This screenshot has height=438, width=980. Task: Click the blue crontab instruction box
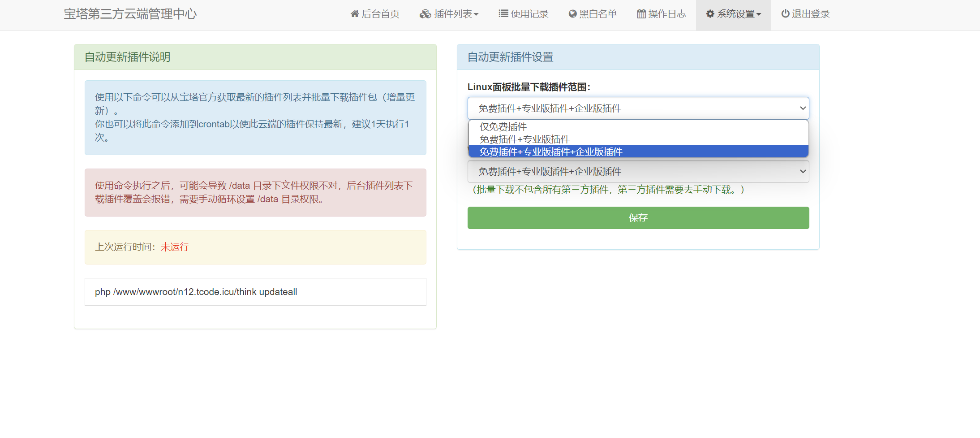[x=255, y=117]
